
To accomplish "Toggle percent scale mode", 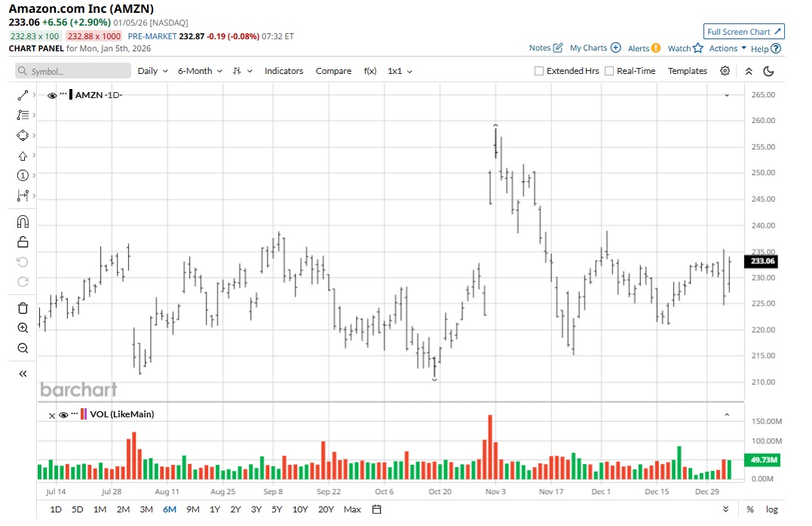I will [x=750, y=509].
